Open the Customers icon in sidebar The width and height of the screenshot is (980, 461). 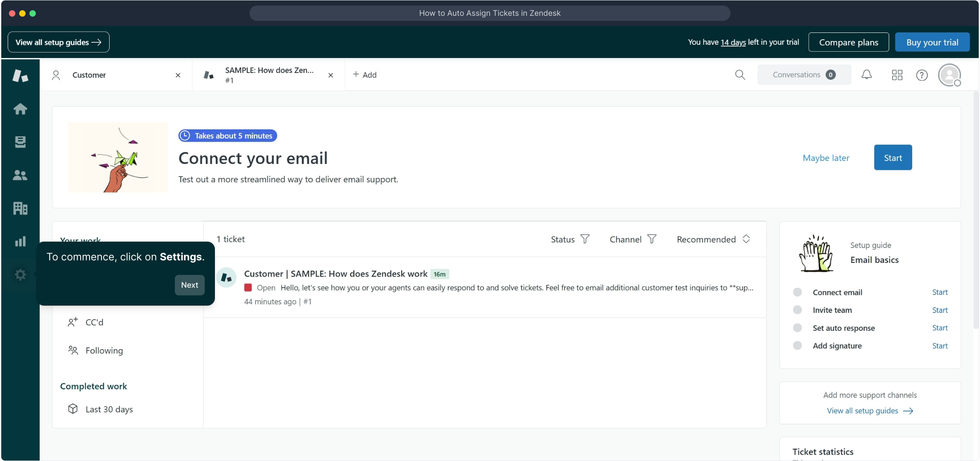20,175
